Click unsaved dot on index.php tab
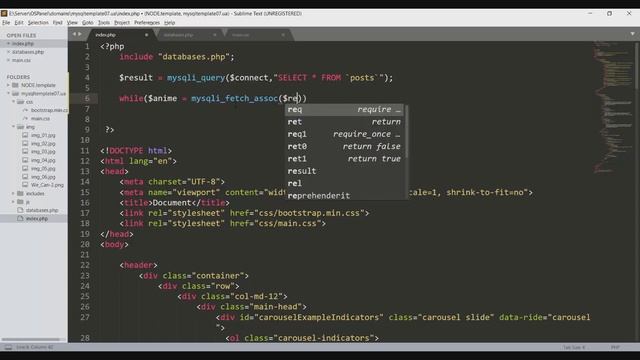 [x=147, y=35]
